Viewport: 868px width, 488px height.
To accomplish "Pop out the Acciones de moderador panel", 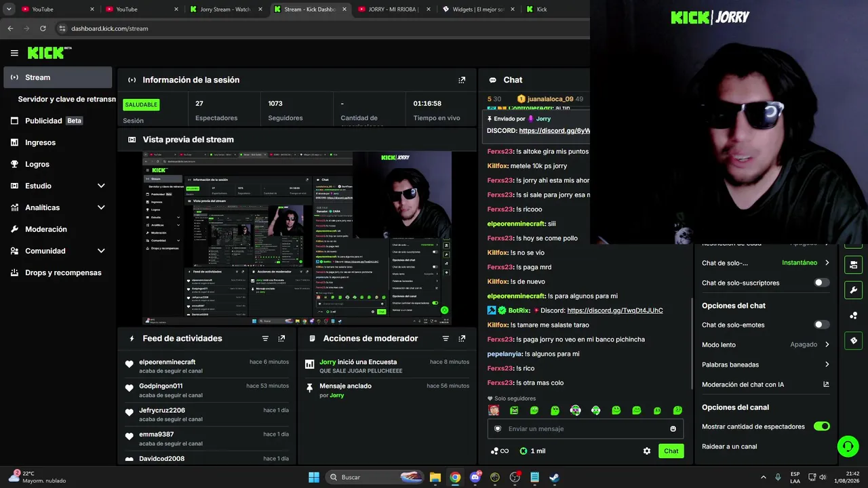I will [x=462, y=338].
